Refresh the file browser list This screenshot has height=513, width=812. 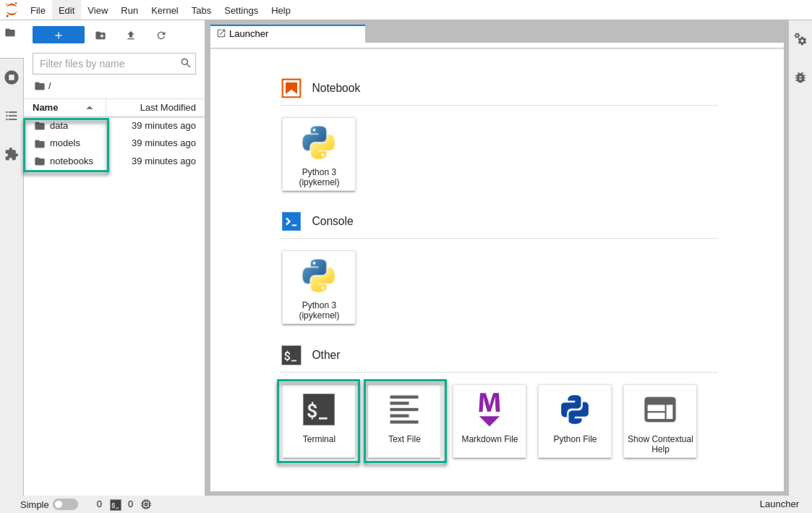coord(161,35)
